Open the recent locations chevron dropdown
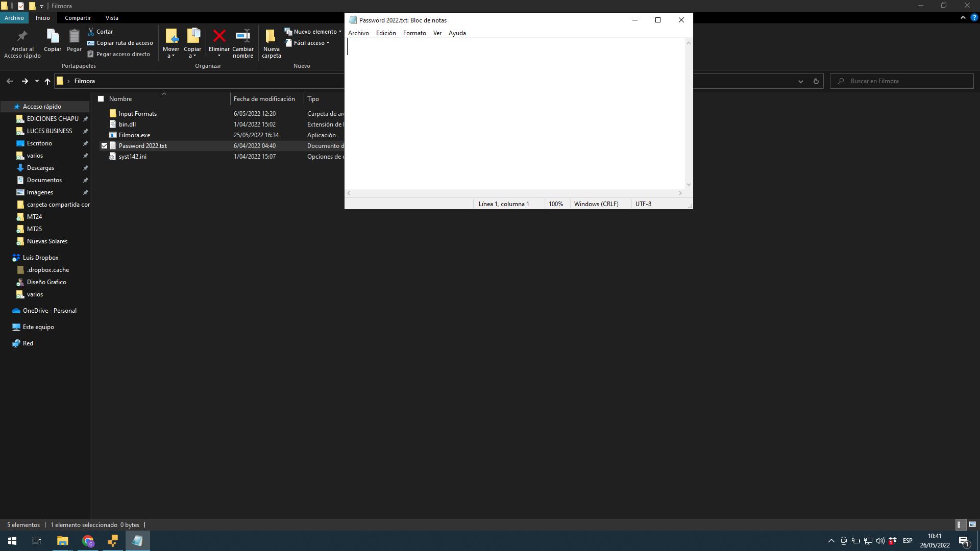Viewport: 980px width, 551px height. click(37, 81)
